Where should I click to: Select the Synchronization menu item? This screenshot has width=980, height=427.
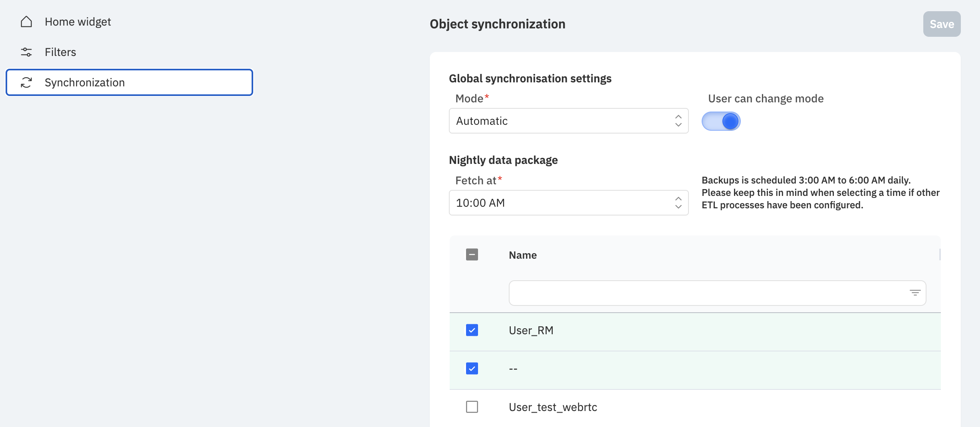click(x=129, y=82)
